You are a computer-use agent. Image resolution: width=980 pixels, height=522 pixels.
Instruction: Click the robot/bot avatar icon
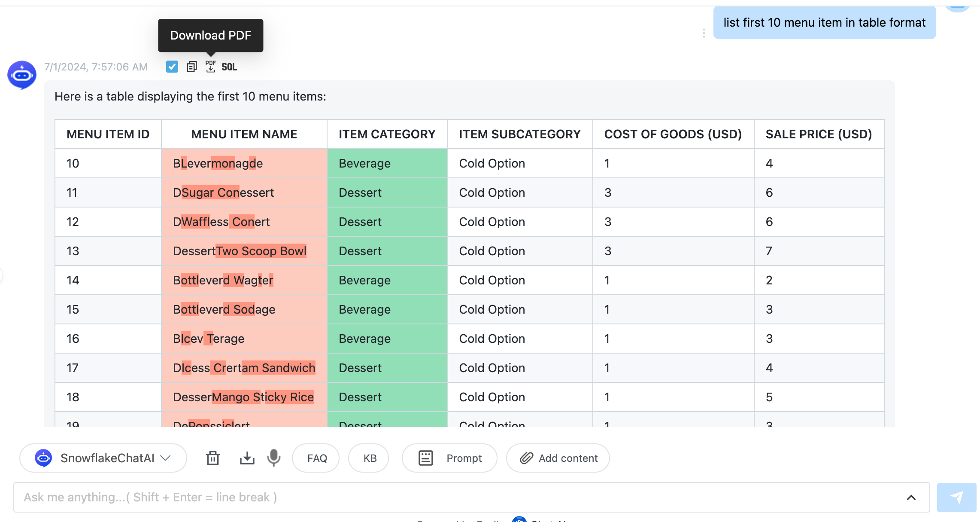(23, 73)
